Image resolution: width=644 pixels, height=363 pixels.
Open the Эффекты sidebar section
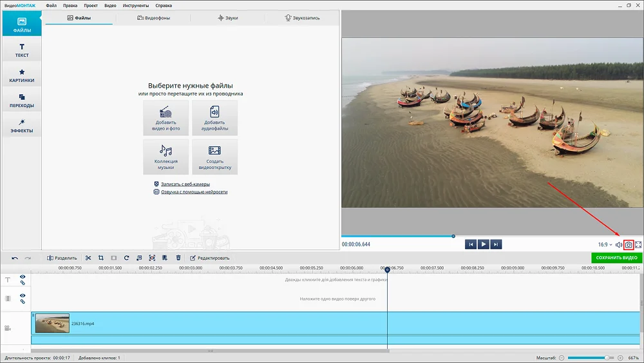click(x=22, y=125)
